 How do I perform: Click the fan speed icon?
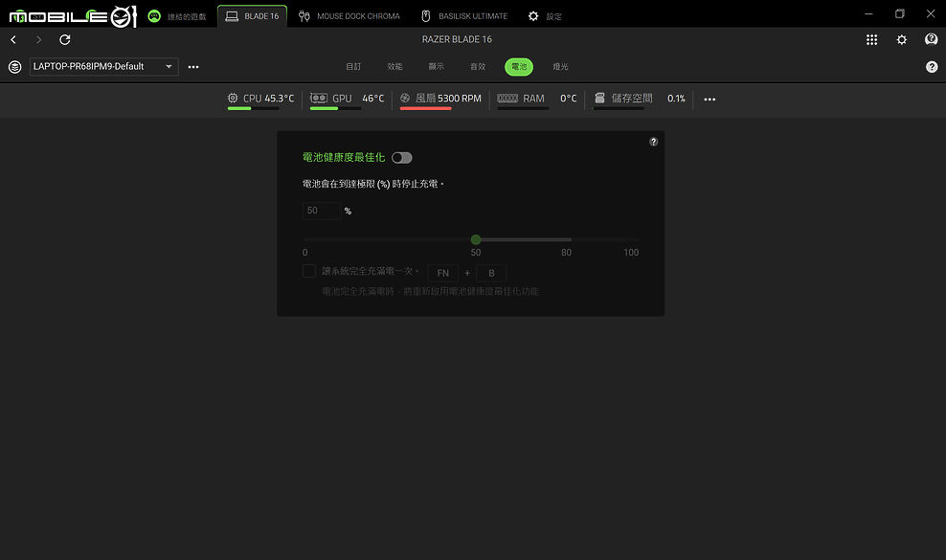405,98
